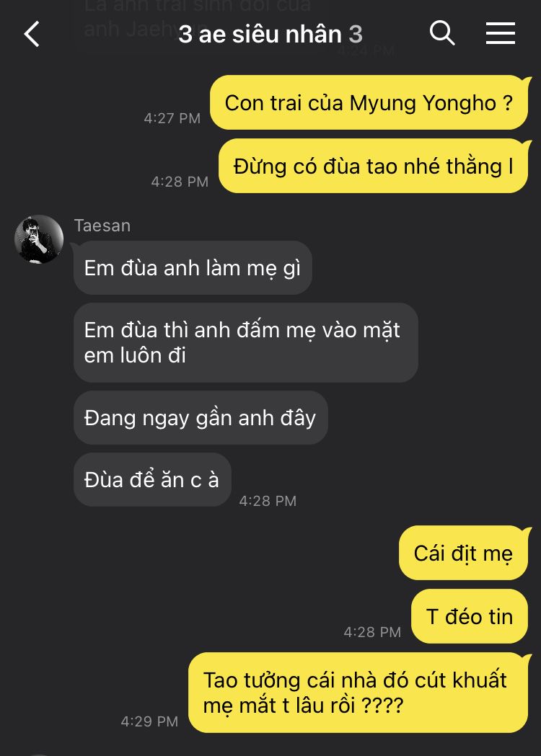
Task: Open Taesan's profile picture
Action: tap(39, 239)
